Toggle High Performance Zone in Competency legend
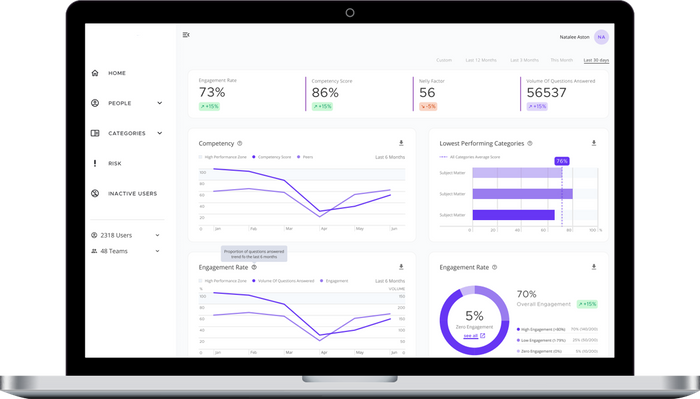 (x=223, y=157)
